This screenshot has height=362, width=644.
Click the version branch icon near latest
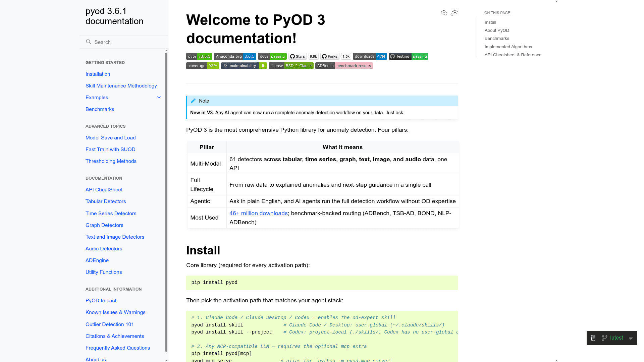[604, 338]
